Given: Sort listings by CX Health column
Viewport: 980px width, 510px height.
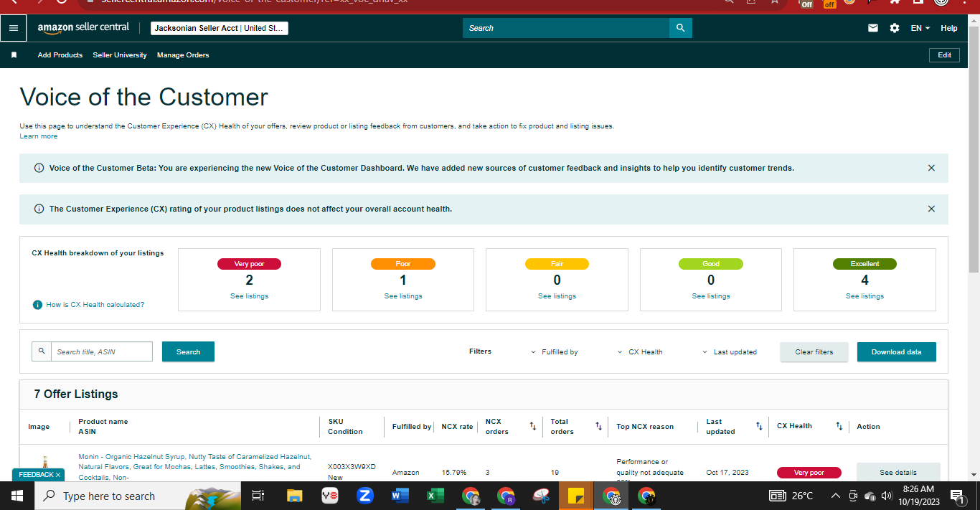Looking at the screenshot, I should (839, 426).
